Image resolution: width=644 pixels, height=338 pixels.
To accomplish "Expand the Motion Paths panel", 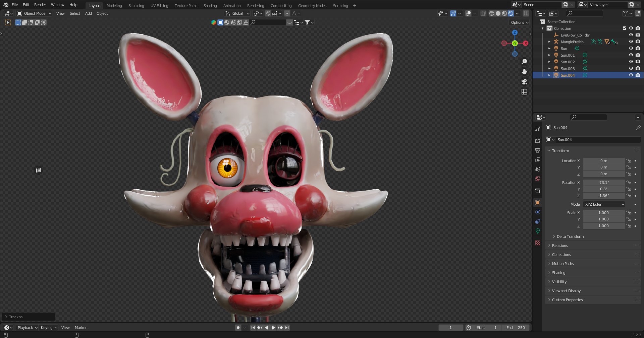I will click(x=593, y=264).
